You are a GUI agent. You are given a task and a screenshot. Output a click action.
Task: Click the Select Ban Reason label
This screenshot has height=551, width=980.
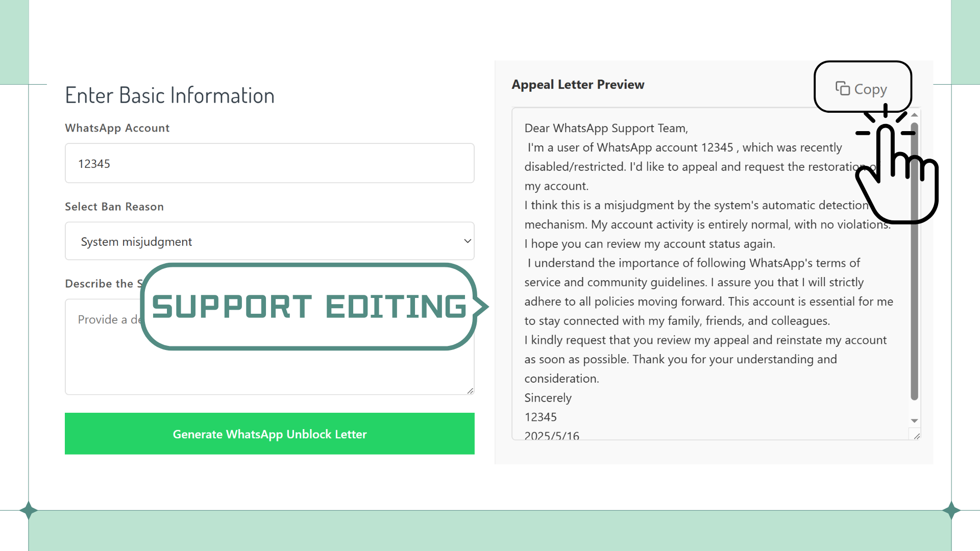click(114, 207)
